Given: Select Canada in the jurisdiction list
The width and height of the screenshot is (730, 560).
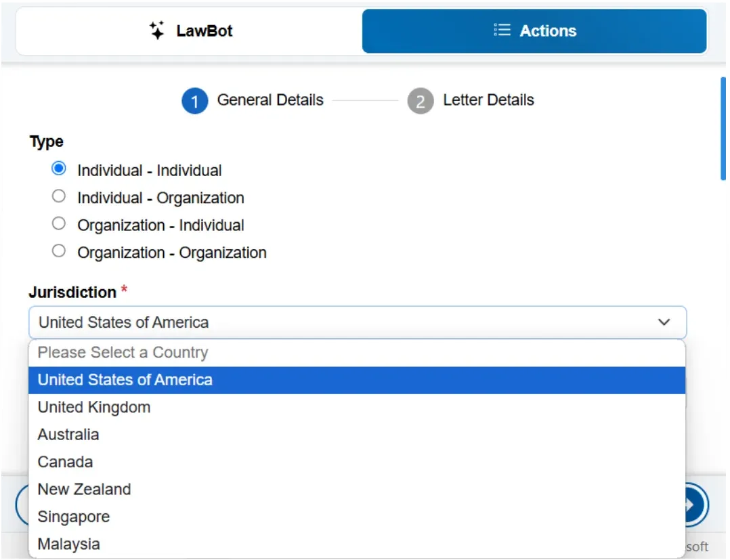Looking at the screenshot, I should coord(357,462).
